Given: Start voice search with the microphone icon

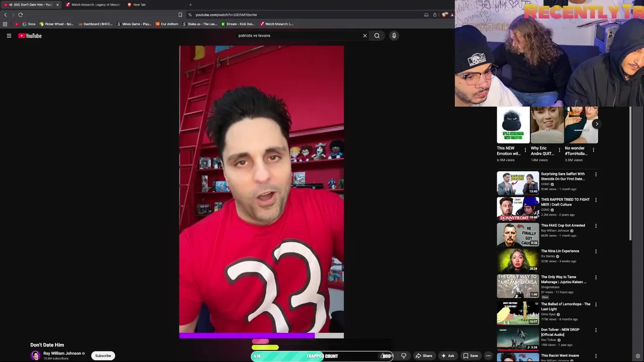Looking at the screenshot, I should point(394,36).
